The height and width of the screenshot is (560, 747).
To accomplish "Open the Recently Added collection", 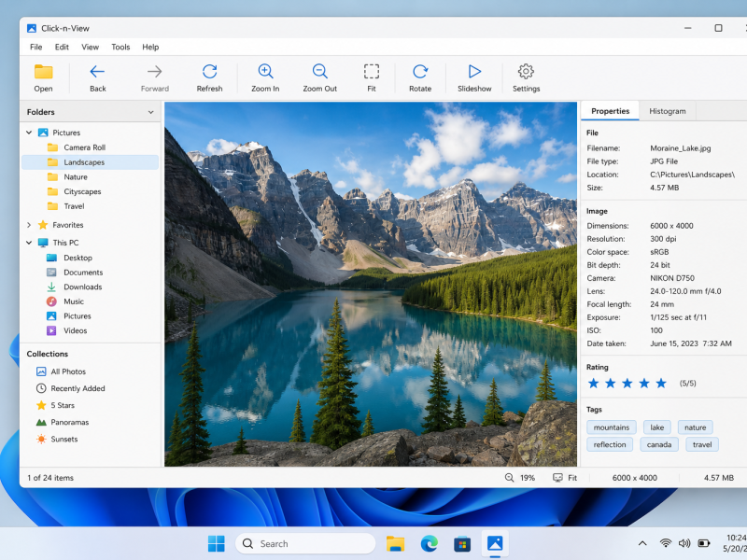I will [x=71, y=388].
